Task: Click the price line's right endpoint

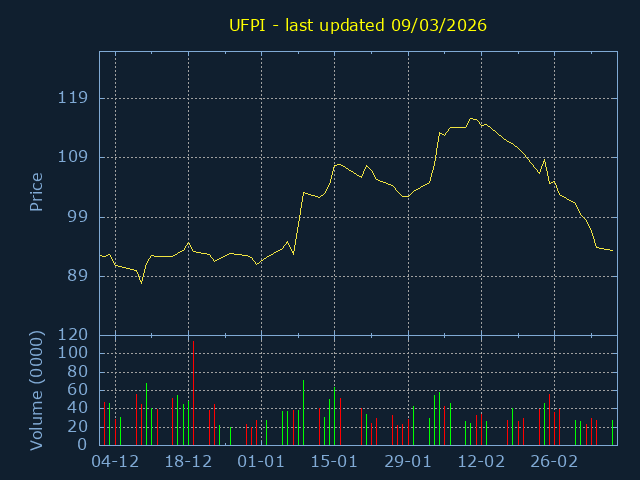Action: 613,250
